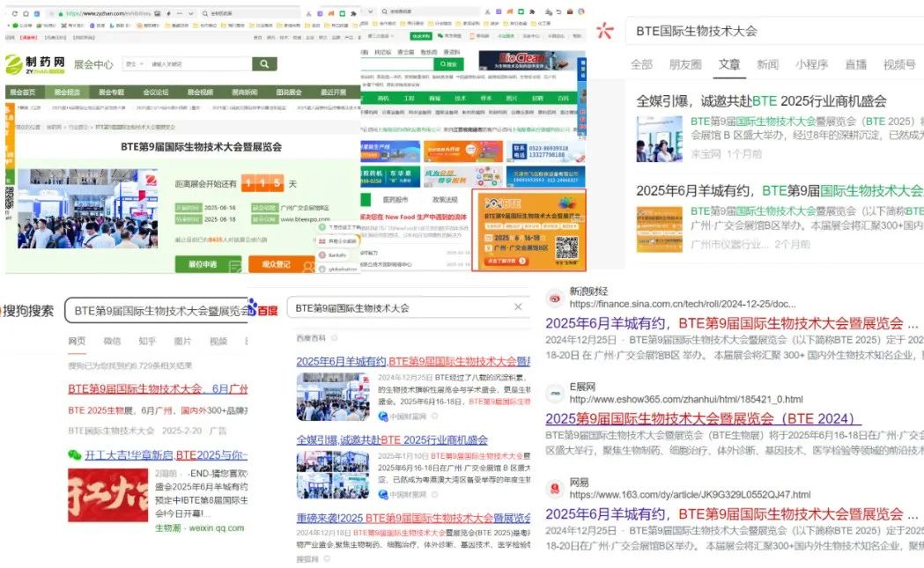Click the 网易 source icon

[555, 489]
